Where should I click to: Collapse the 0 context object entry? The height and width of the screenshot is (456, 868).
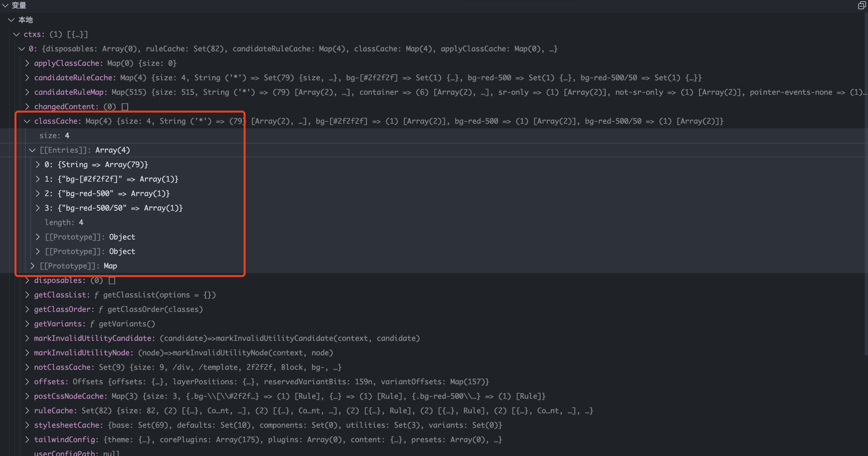pos(22,49)
